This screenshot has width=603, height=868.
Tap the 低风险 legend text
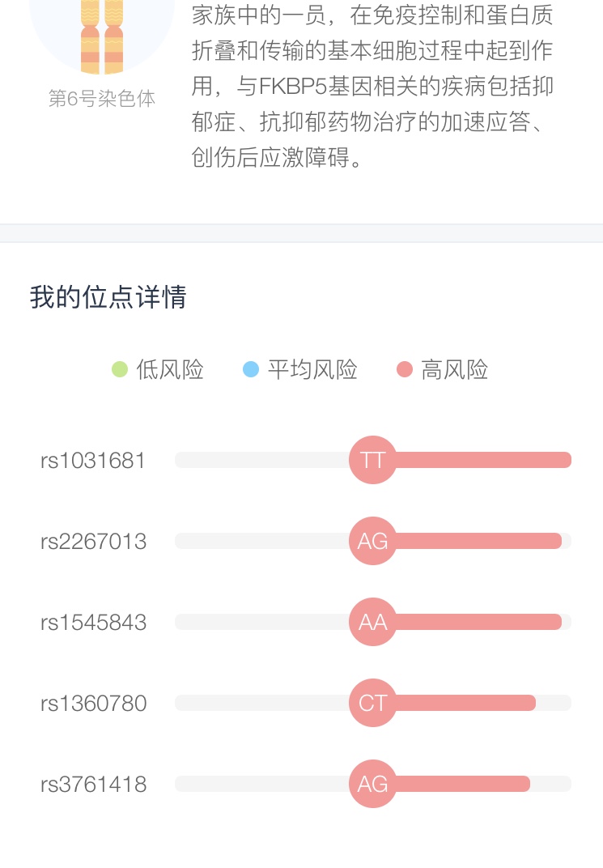170,369
